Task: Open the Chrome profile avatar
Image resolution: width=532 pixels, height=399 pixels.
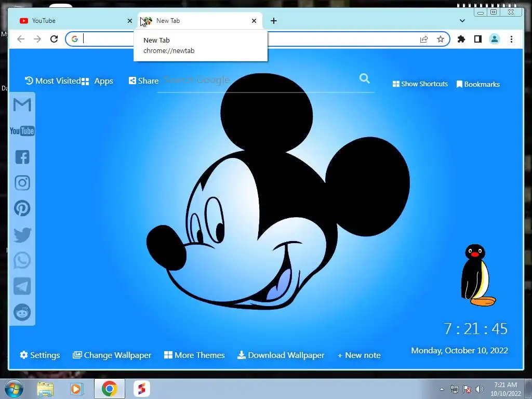Action: pyautogui.click(x=495, y=39)
